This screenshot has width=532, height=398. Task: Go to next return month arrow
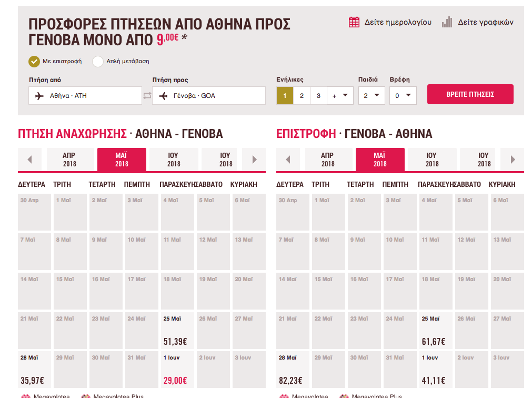tap(513, 160)
